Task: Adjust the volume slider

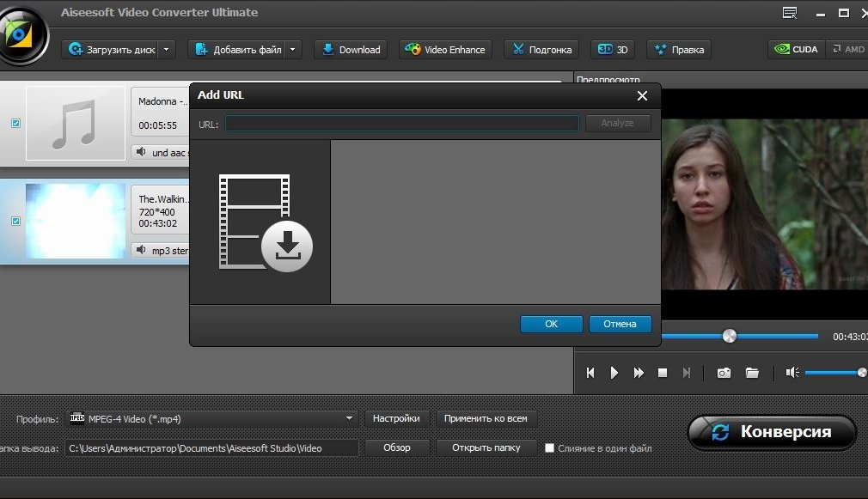Action: pyautogui.click(x=836, y=373)
